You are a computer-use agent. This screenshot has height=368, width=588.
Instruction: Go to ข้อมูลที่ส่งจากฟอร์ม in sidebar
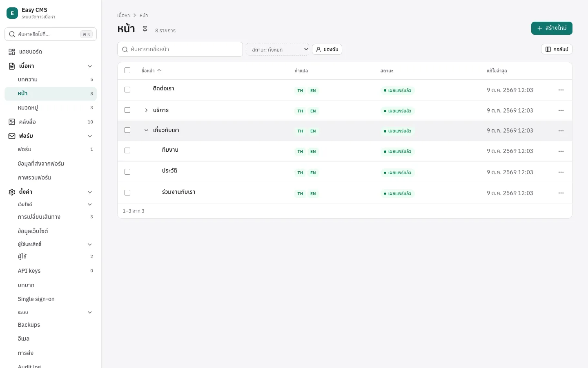click(51, 164)
